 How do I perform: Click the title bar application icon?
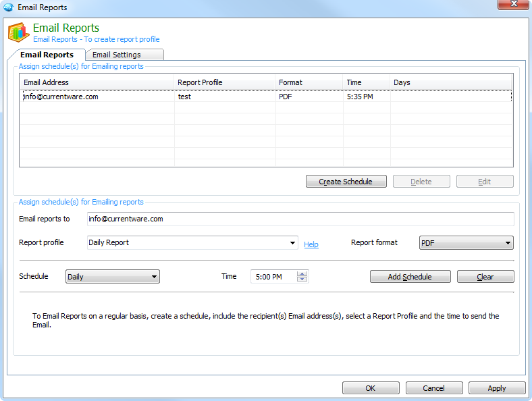(9, 7)
